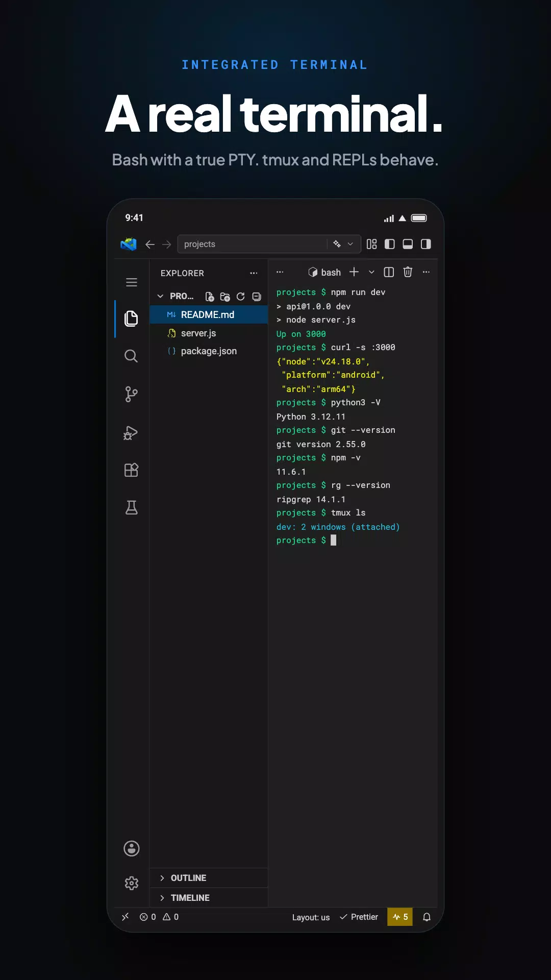Open the terminal launch profile dropdown

click(x=371, y=272)
